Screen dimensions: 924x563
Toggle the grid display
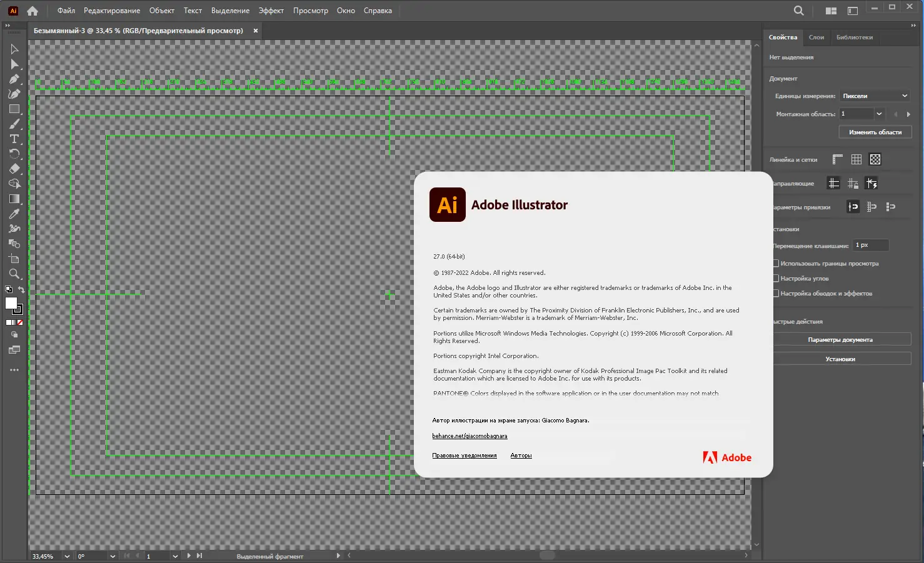(856, 159)
